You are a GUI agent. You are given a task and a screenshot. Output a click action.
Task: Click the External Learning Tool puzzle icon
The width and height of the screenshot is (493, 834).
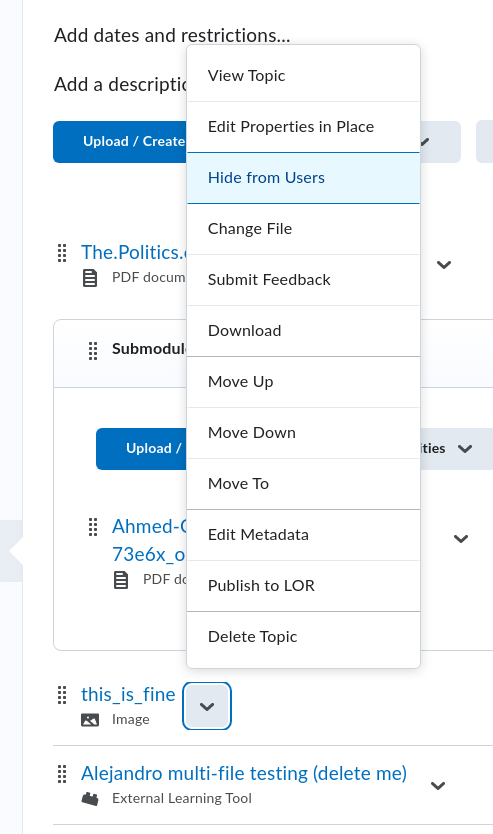coord(90,798)
